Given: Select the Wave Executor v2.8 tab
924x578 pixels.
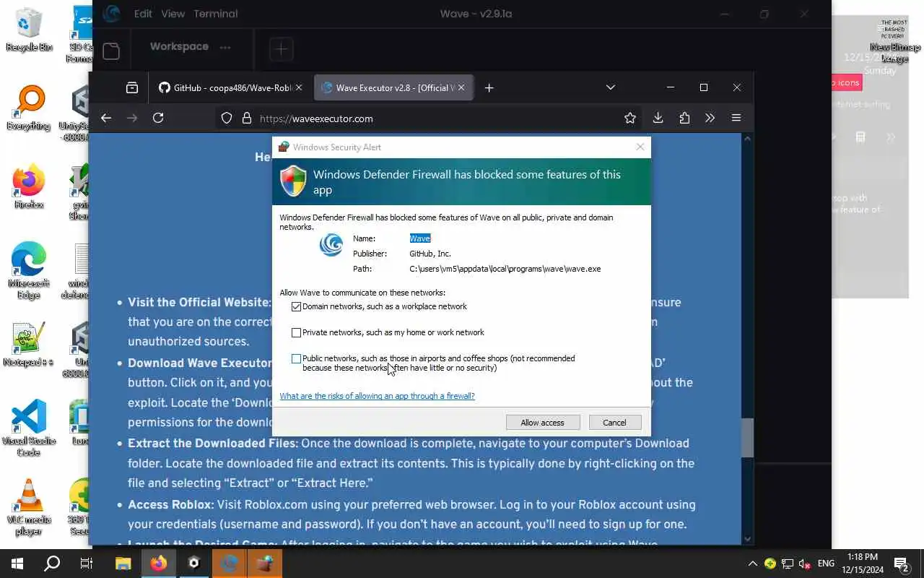Looking at the screenshot, I should [x=388, y=87].
